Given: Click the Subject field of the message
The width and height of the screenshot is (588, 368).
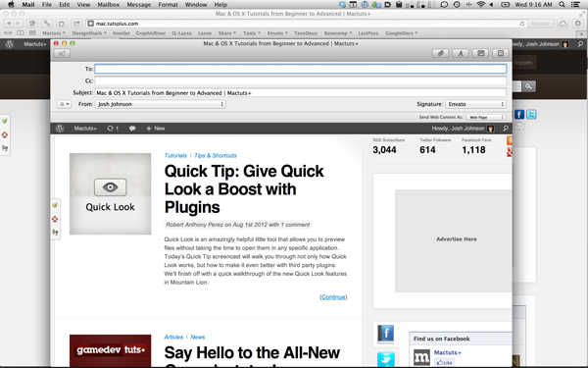Looking at the screenshot, I should click(301, 93).
